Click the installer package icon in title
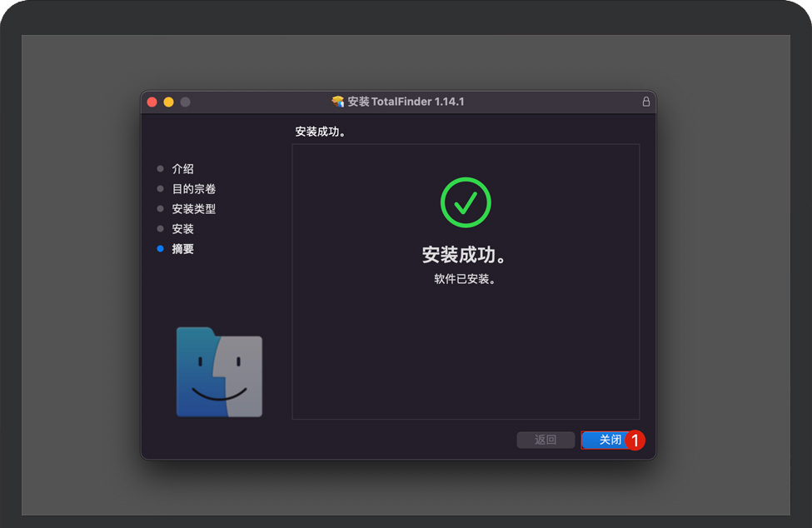 337,102
